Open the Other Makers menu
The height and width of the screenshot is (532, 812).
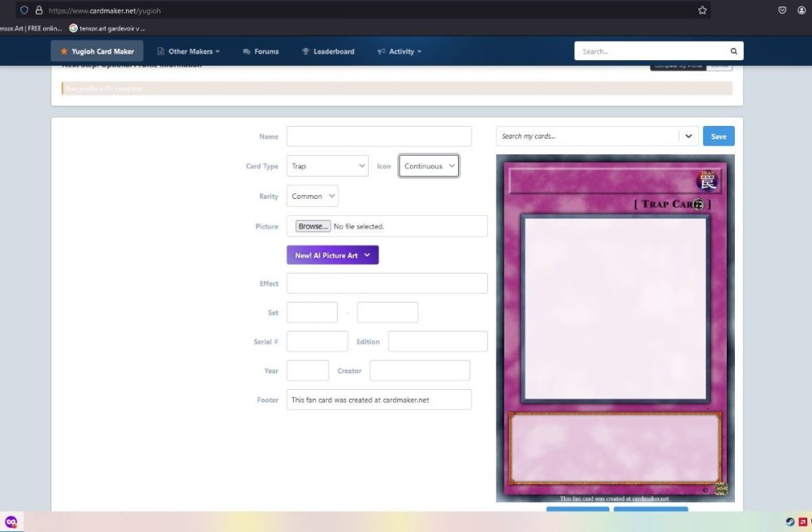189,51
